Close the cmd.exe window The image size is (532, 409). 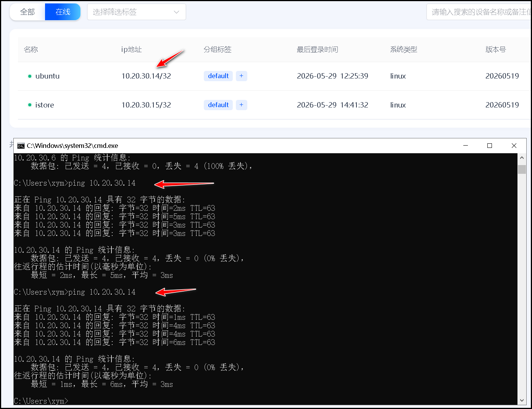[x=514, y=146]
